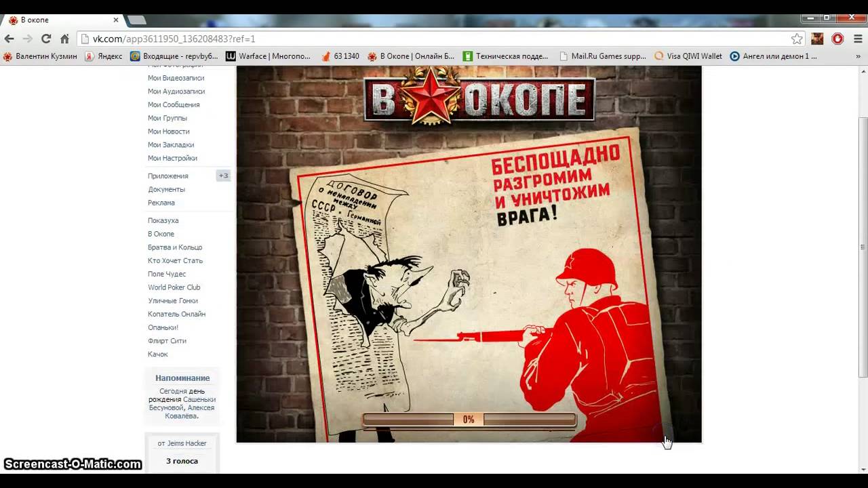Open a new tab with the new-tab button

[x=137, y=20]
